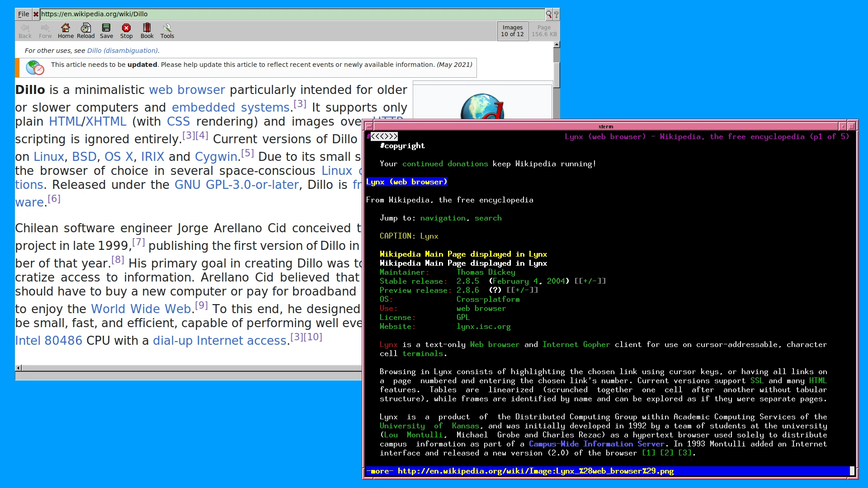Select the highlighted Lynx (web browser) link in xterm
This screenshot has width=868, height=488.
(407, 182)
